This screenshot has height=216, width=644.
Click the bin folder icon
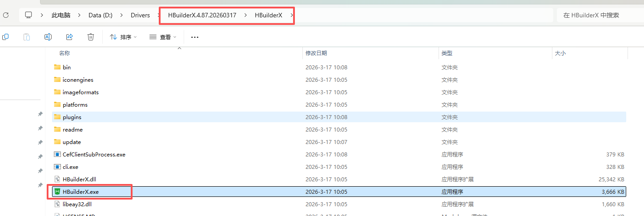click(x=57, y=67)
